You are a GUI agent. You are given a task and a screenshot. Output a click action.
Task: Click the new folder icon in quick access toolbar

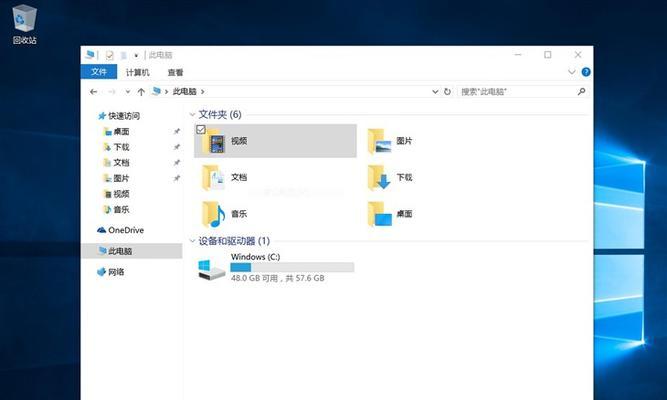point(123,55)
